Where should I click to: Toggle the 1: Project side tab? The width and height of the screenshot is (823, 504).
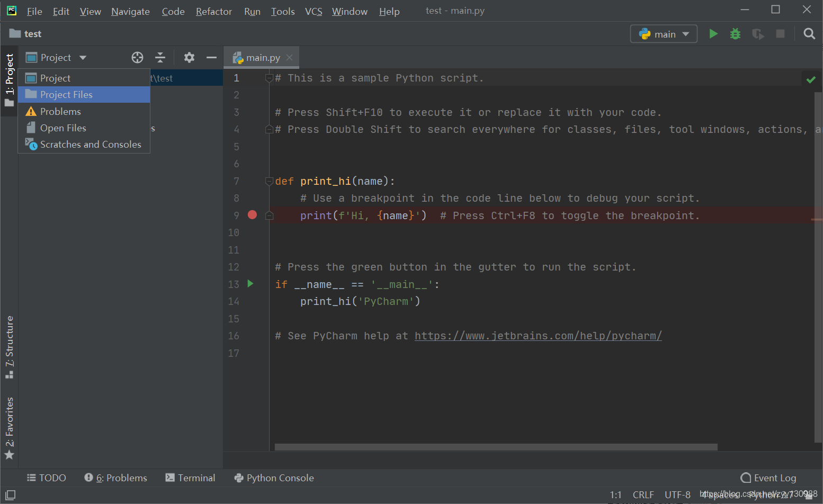(10, 80)
